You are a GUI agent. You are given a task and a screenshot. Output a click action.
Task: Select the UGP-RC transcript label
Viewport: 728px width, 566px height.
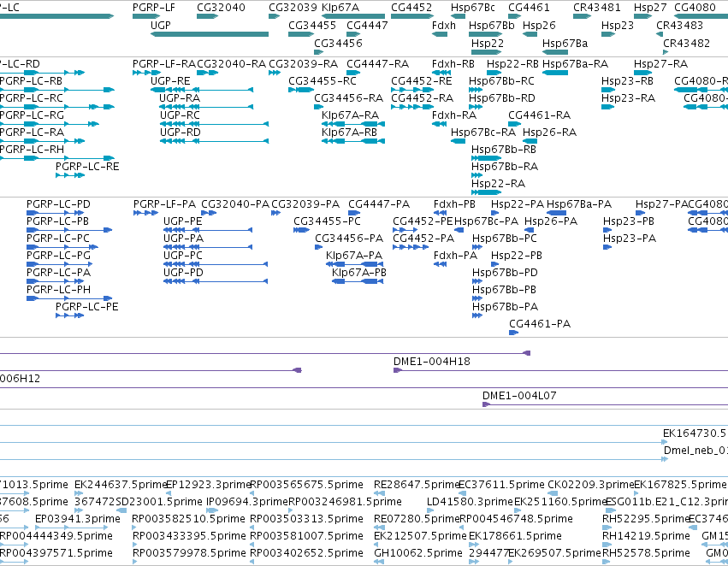180,115
